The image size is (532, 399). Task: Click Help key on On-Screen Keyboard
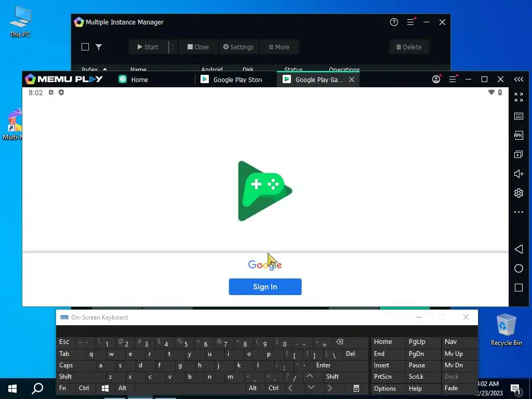coord(423,389)
